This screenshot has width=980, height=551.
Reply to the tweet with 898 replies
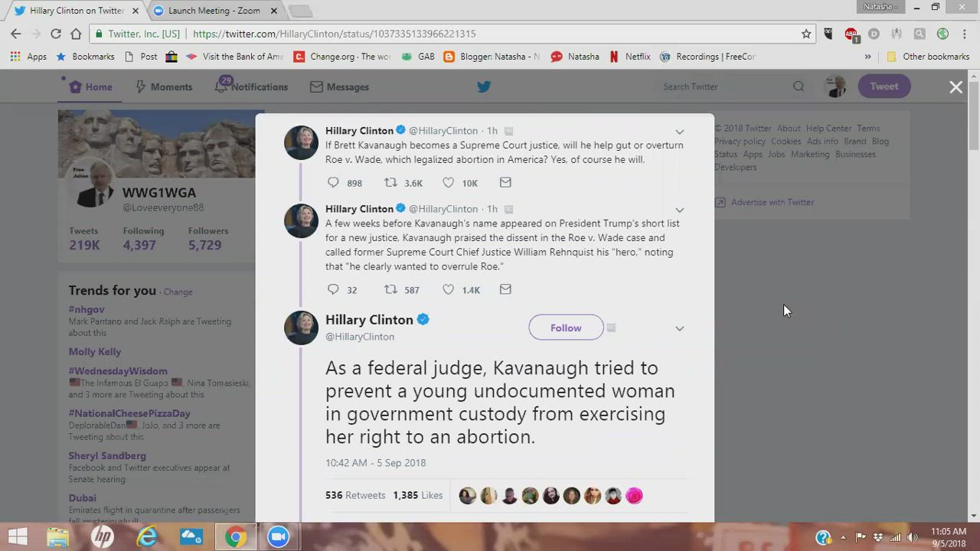click(333, 183)
